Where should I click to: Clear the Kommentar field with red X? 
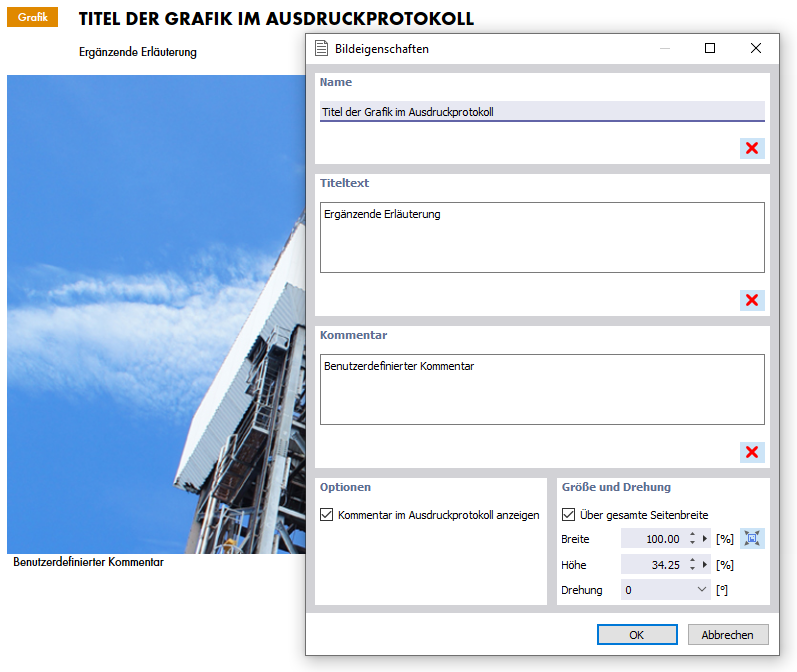click(752, 452)
